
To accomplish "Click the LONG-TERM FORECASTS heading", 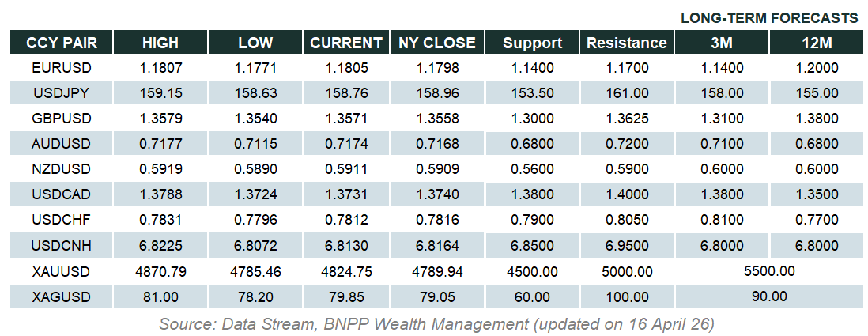I will coord(769,17).
